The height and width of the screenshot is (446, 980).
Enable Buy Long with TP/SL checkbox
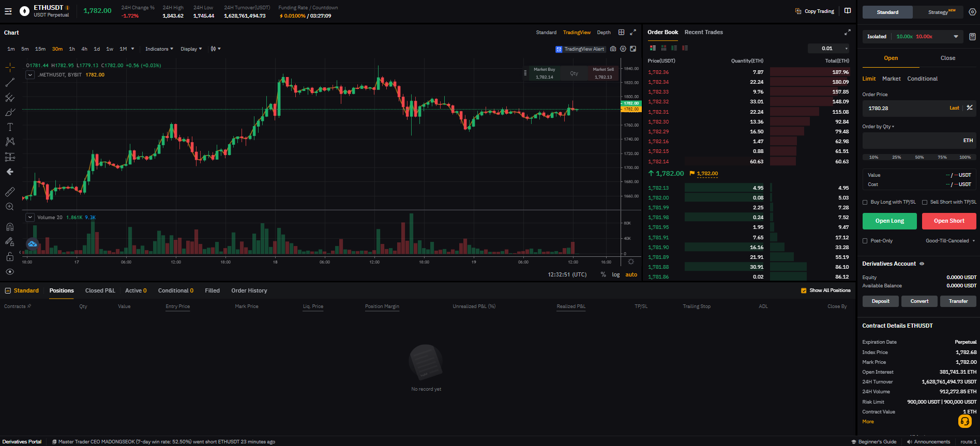[x=865, y=203]
